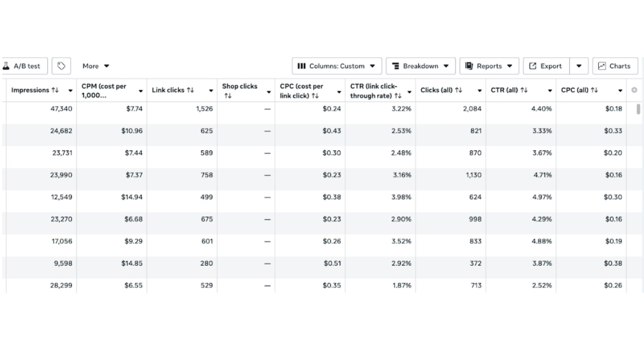Open the Export extra options dropdown arrow
The image size is (644, 362).
pos(579,66)
